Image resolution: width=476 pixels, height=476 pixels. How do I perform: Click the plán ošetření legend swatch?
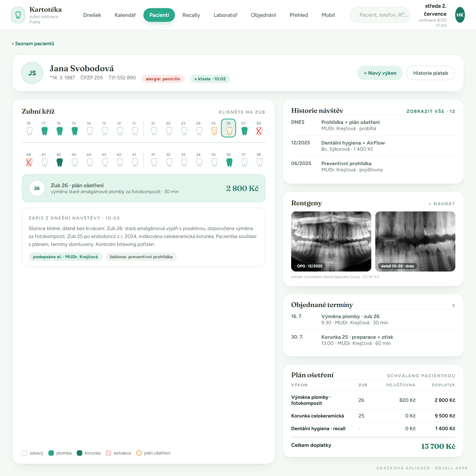pos(139,453)
